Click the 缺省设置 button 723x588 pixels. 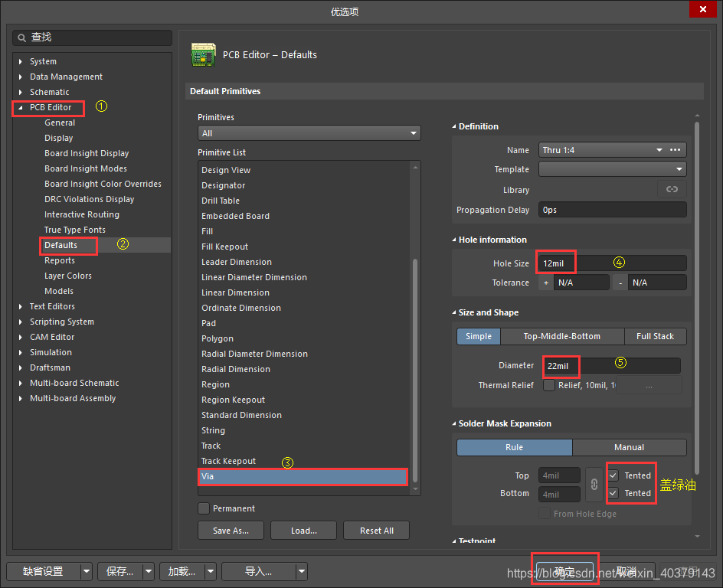click(x=44, y=571)
